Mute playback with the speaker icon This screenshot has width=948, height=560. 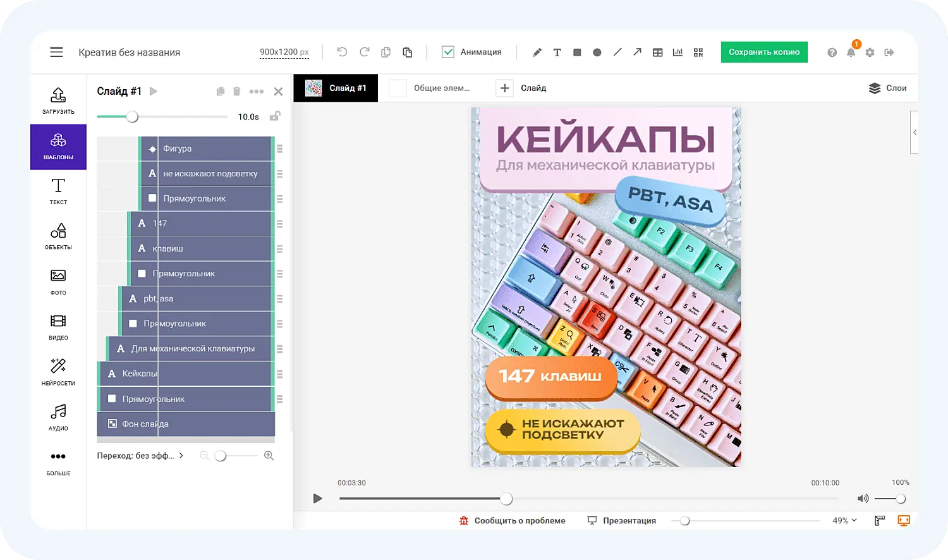pos(863,499)
